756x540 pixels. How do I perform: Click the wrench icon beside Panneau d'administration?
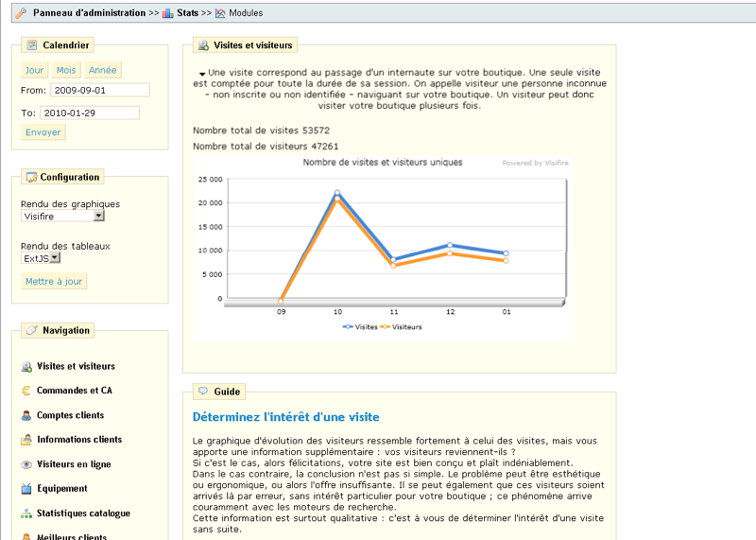point(21,13)
